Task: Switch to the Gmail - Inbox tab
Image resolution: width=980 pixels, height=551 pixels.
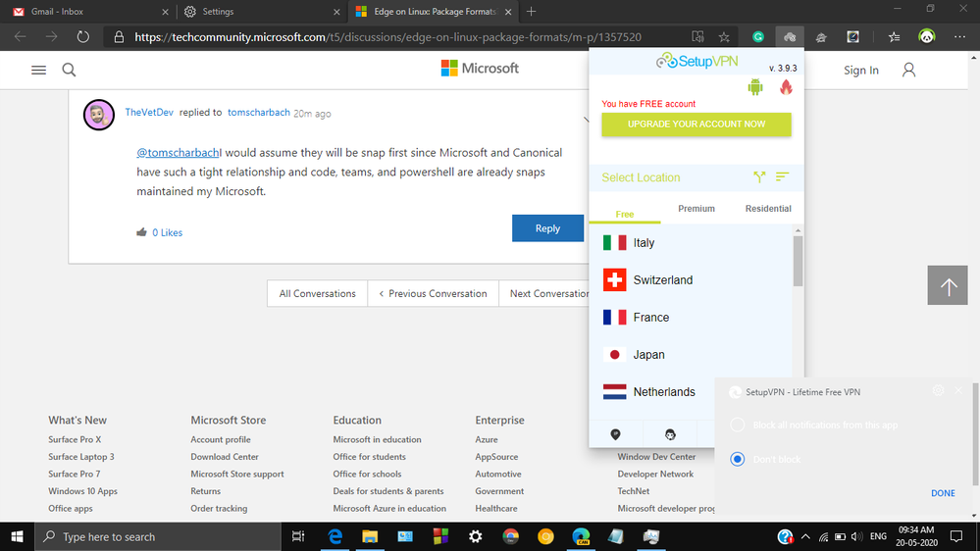Action: (x=87, y=11)
